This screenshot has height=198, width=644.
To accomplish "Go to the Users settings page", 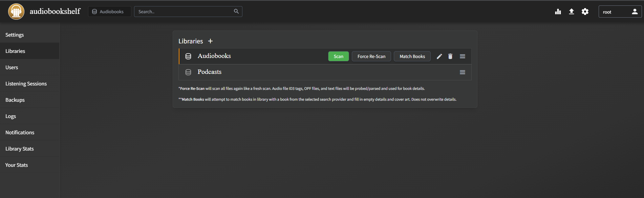I will 12,67.
